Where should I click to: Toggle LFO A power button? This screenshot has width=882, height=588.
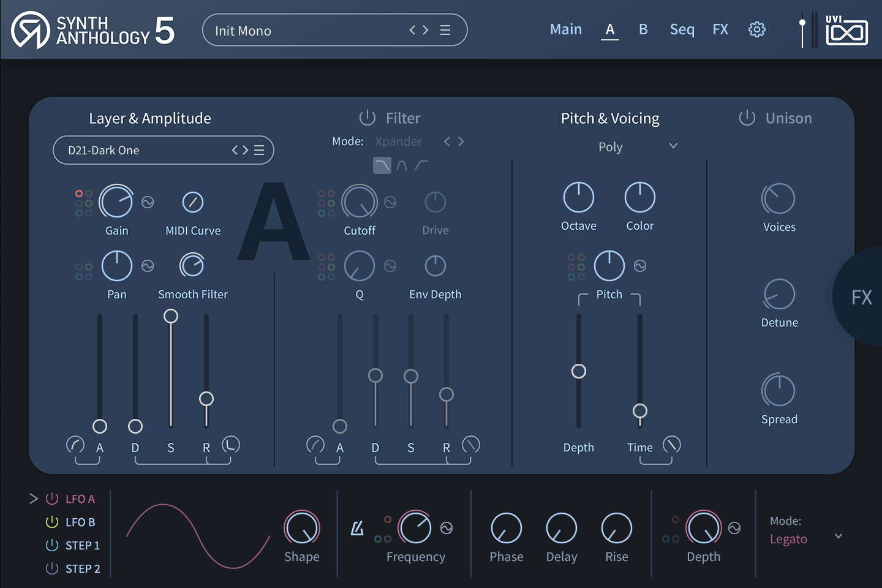[x=52, y=499]
